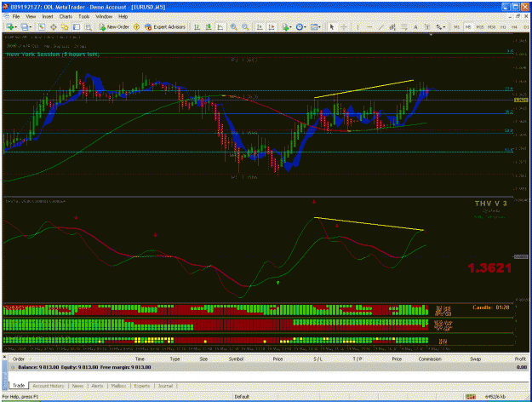Switch chart to Line Chart mode
The height and width of the screenshot is (402, 532).
(220, 26)
